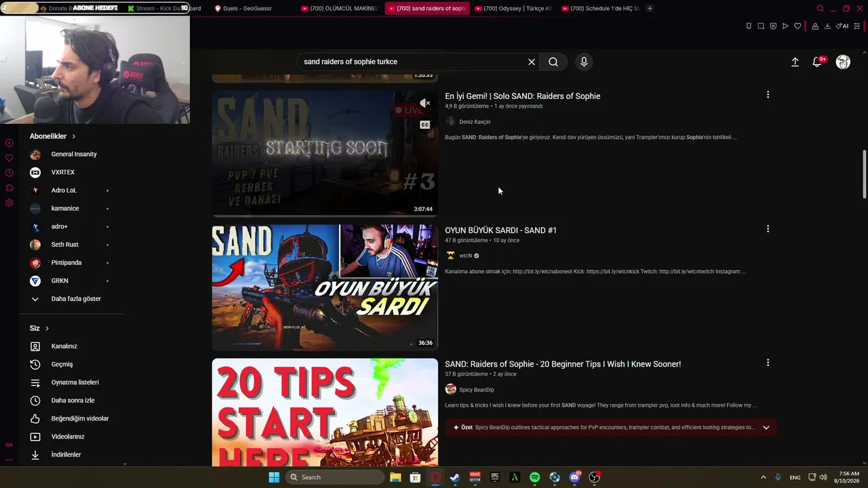This screenshot has width=868, height=488.
Task: Play the En İyi Gemi Solo SAND thumbnail
Action: [325, 153]
